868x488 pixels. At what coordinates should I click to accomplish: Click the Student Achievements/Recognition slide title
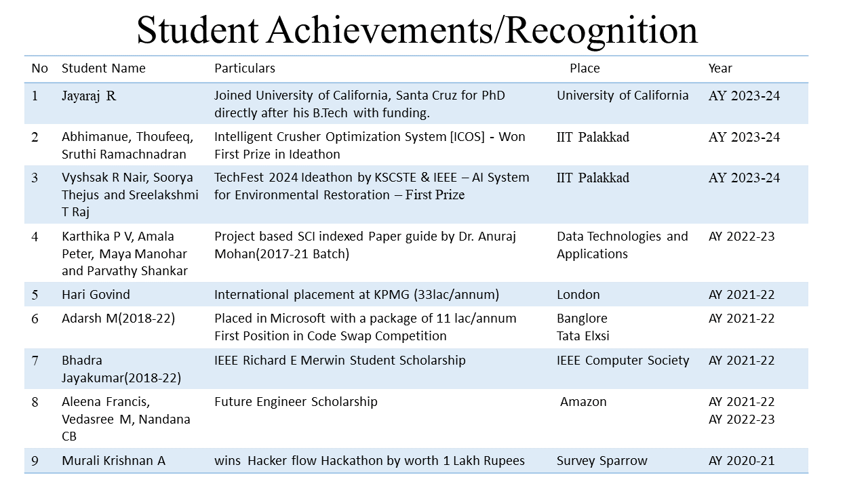click(417, 30)
